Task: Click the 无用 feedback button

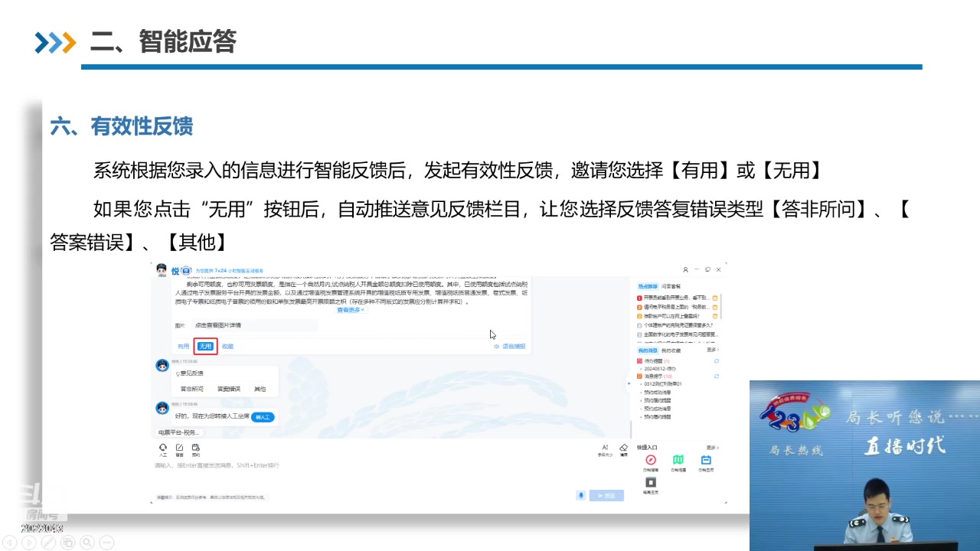Action: tap(205, 347)
